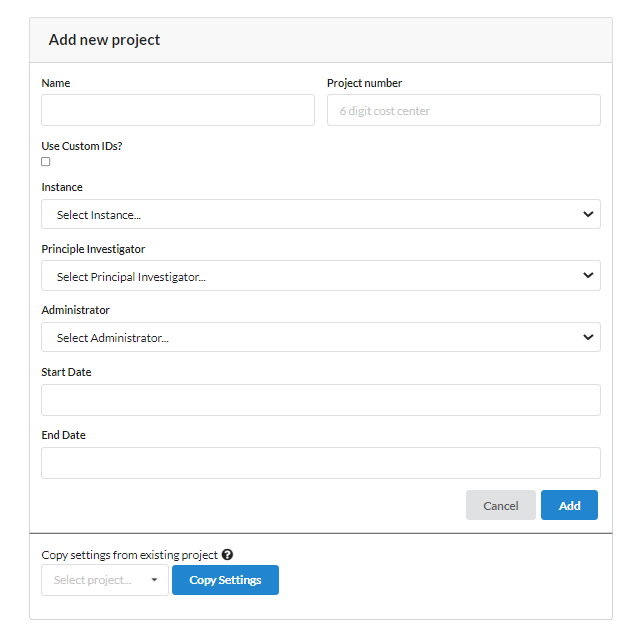Click the caret in Select project box
Image resolution: width=633 pixels, height=633 pixels.
tap(154, 580)
